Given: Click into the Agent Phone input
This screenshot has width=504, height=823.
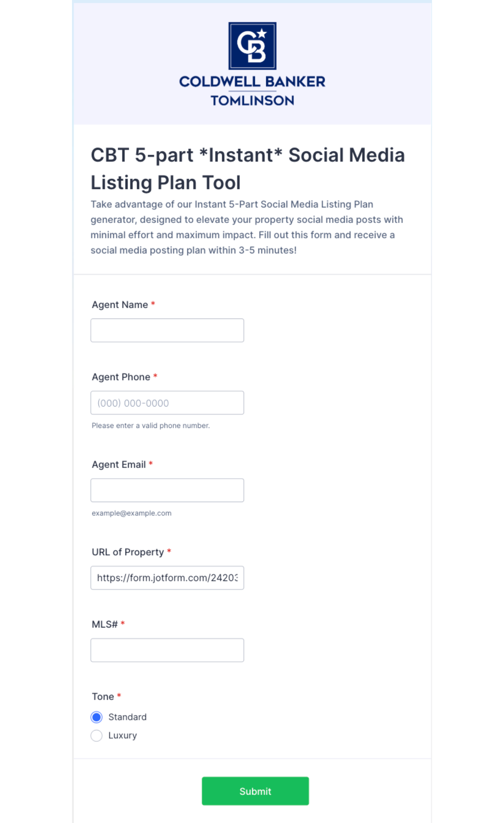Looking at the screenshot, I should pyautogui.click(x=167, y=403).
